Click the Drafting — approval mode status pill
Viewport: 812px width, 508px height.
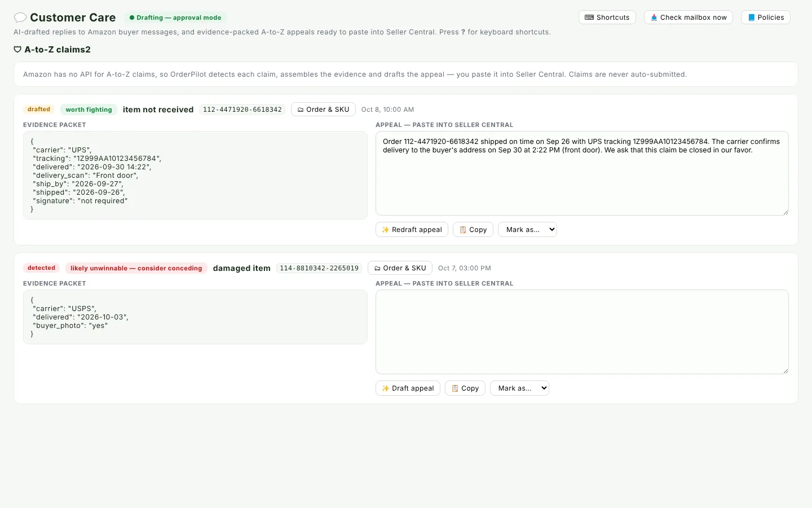175,17
